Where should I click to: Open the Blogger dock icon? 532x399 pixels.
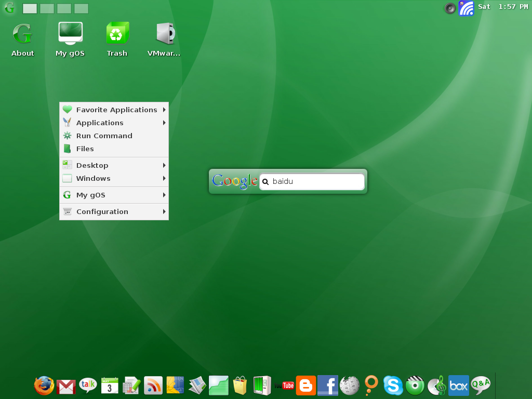306,385
